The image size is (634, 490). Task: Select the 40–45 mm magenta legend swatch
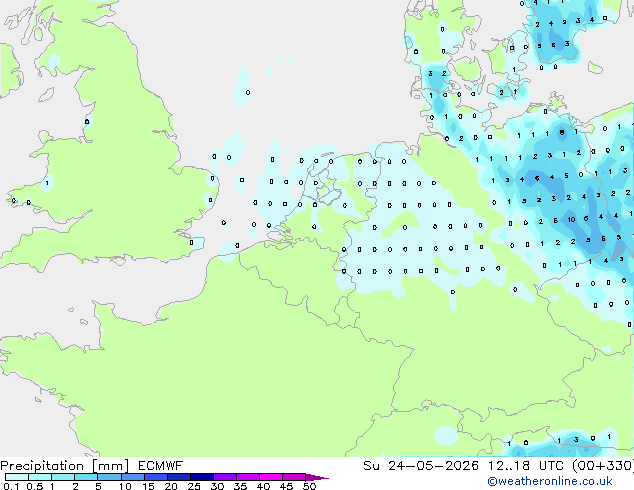(x=271, y=477)
